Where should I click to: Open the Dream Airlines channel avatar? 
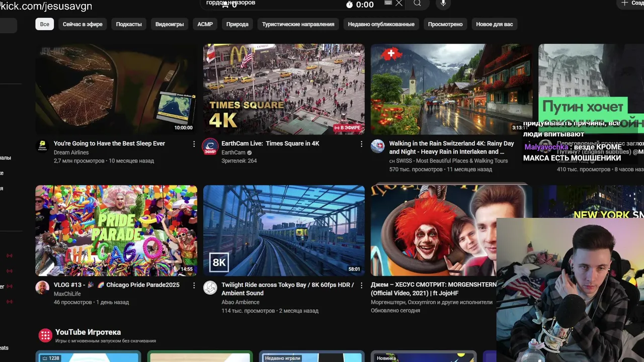click(42, 146)
